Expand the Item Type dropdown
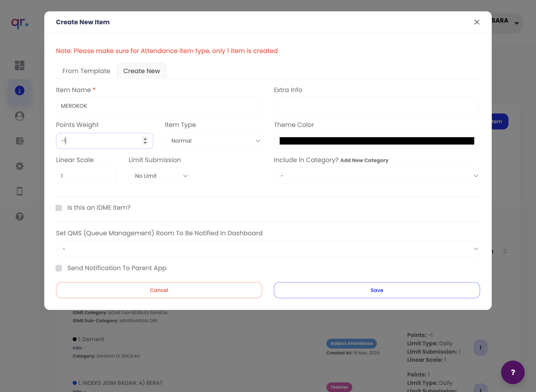536x392 pixels. (213, 141)
